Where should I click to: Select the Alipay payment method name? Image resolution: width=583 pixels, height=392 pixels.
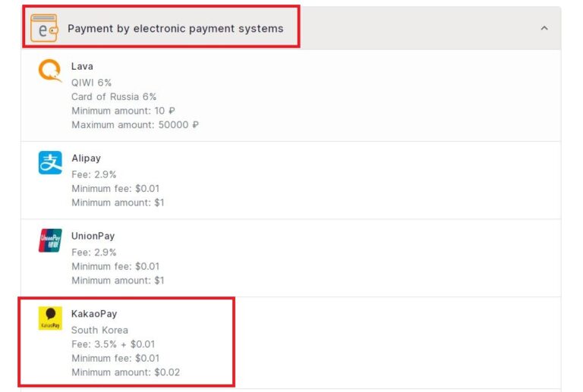coord(86,158)
